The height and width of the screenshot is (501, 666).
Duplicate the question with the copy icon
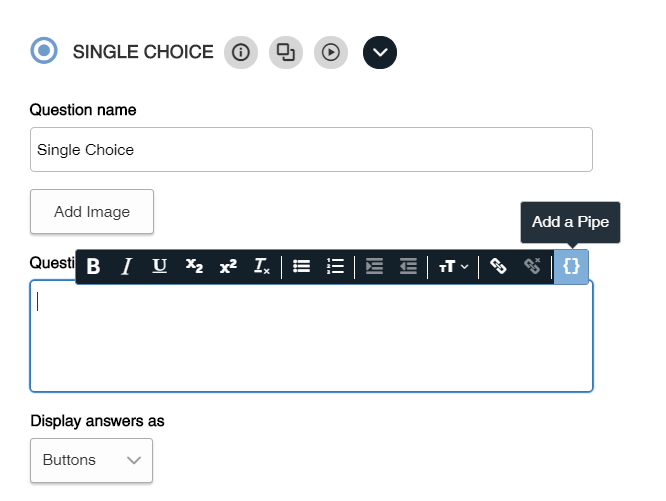[x=286, y=52]
